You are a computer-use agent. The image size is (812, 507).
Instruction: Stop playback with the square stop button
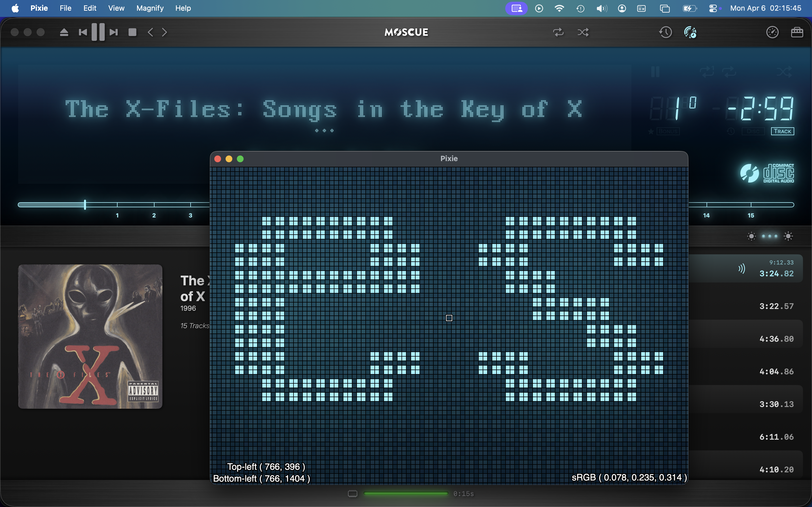[x=132, y=32]
